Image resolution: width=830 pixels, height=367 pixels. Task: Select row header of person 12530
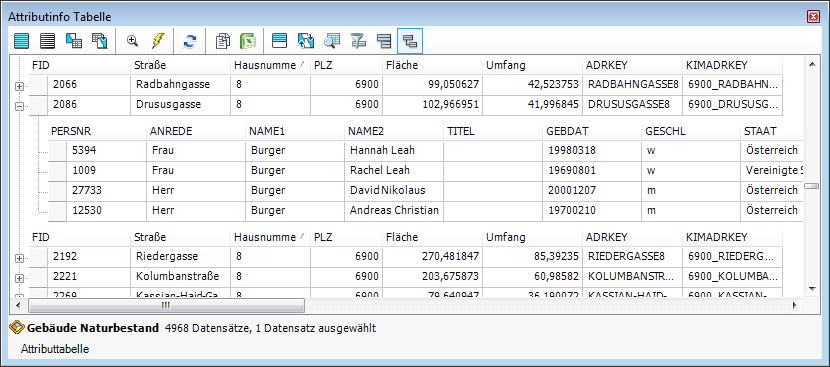click(57, 211)
